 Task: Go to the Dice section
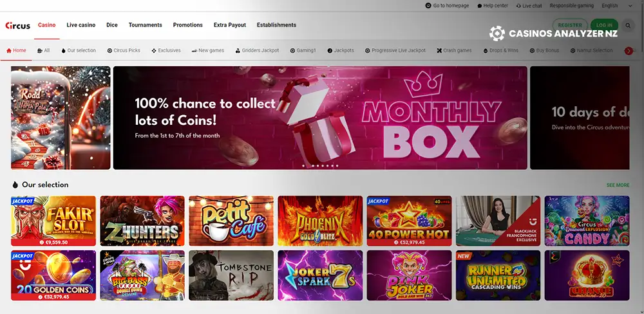pyautogui.click(x=111, y=25)
